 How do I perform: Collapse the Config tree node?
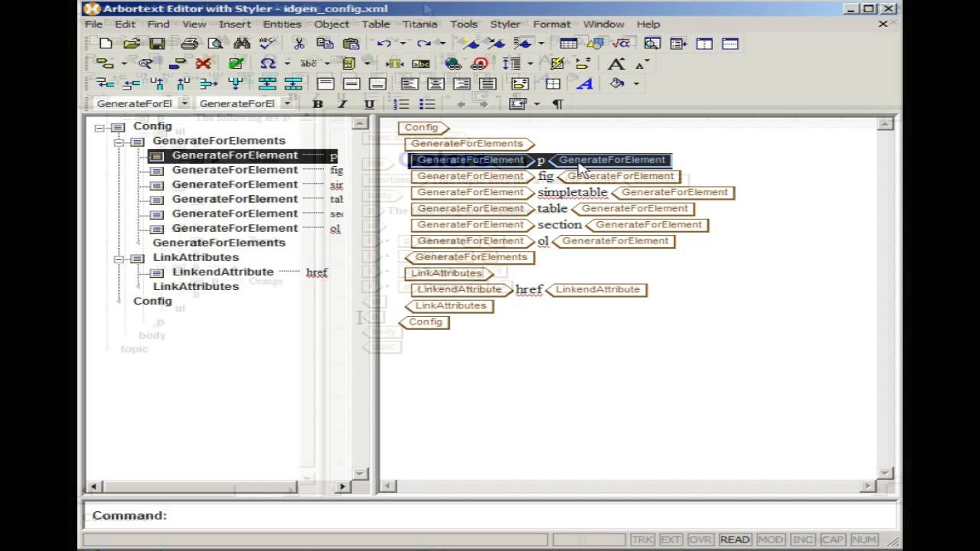[x=100, y=128]
